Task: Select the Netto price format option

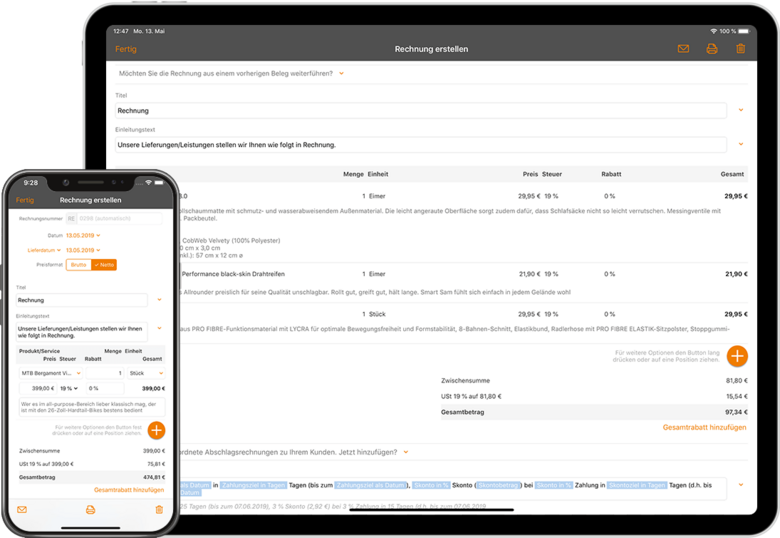Action: pyautogui.click(x=103, y=265)
